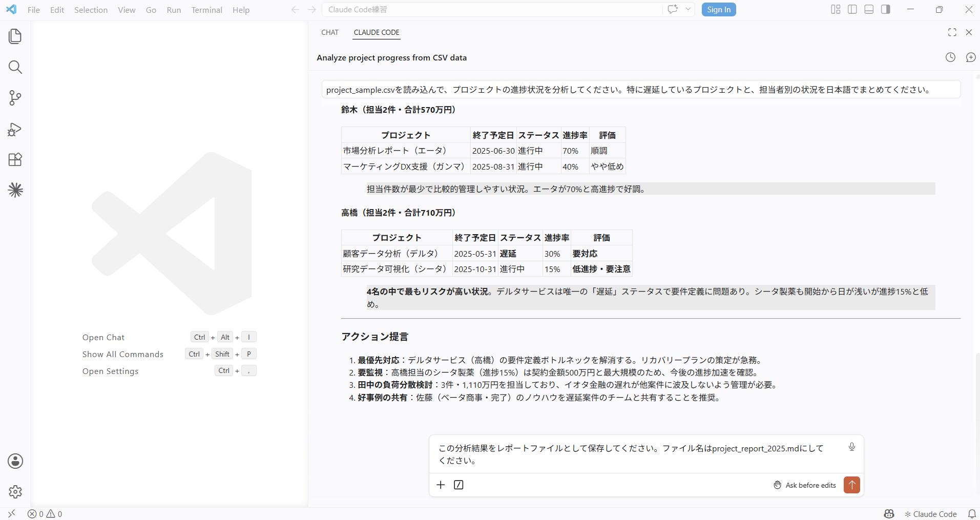Maximize the Claude Code panel
This screenshot has width=980, height=520.
click(952, 32)
